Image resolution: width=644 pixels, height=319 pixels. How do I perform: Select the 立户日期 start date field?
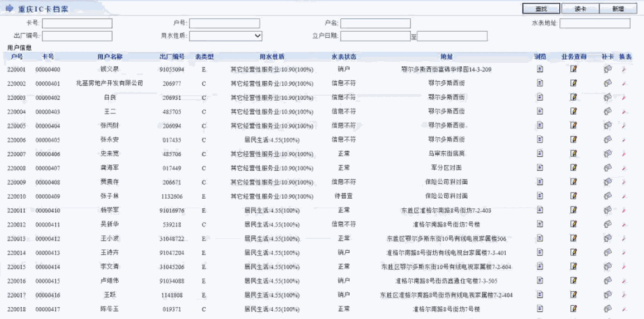coord(375,36)
